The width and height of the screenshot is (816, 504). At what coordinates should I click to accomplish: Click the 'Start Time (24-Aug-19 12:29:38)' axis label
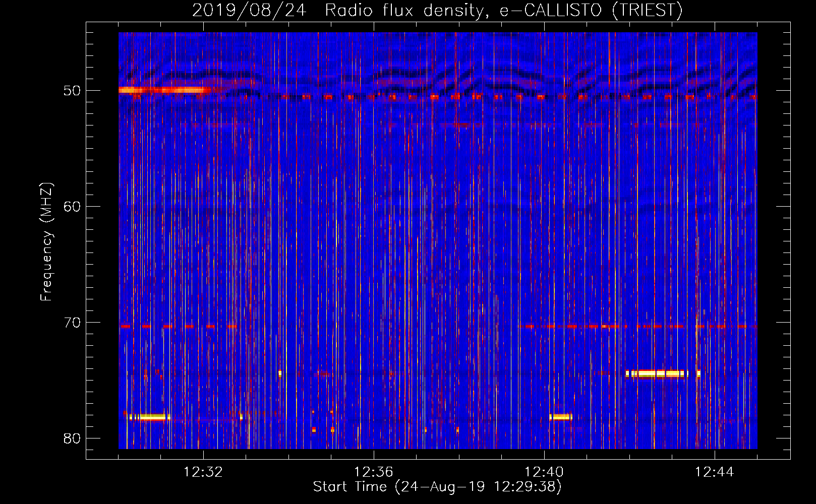(437, 487)
